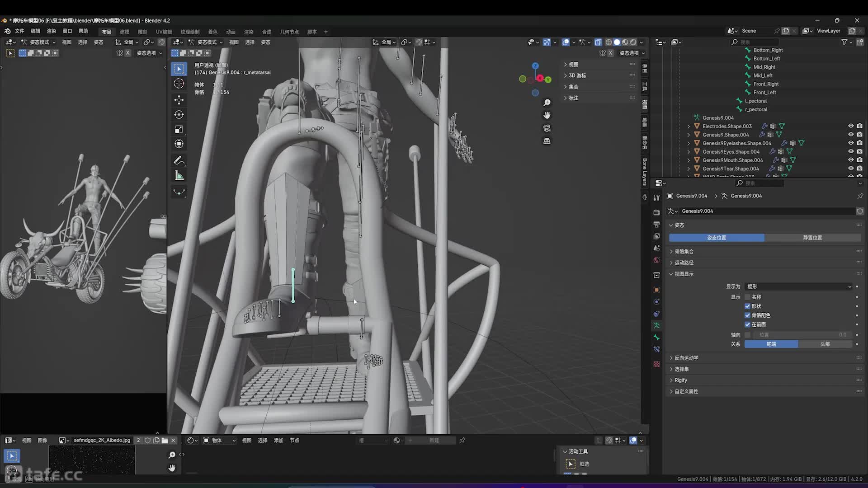Image resolution: width=868 pixels, height=488 pixels.
Task: Click the 位置 axis value slider
Action: (802, 335)
